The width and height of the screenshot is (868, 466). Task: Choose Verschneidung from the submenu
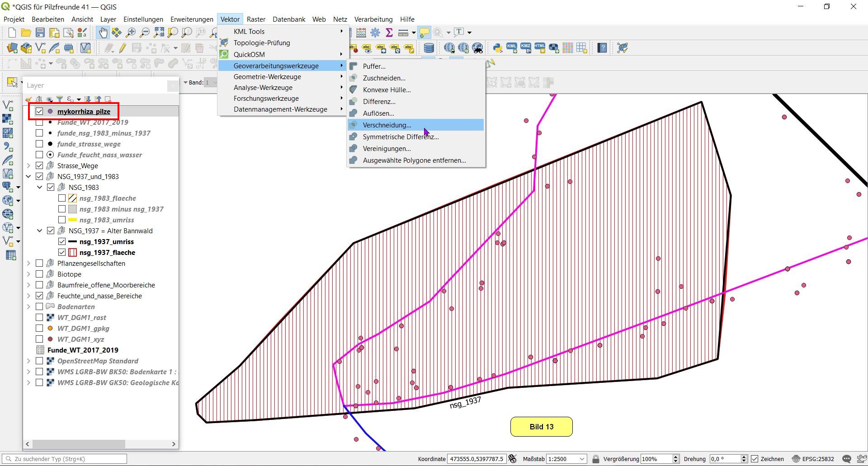pos(387,125)
